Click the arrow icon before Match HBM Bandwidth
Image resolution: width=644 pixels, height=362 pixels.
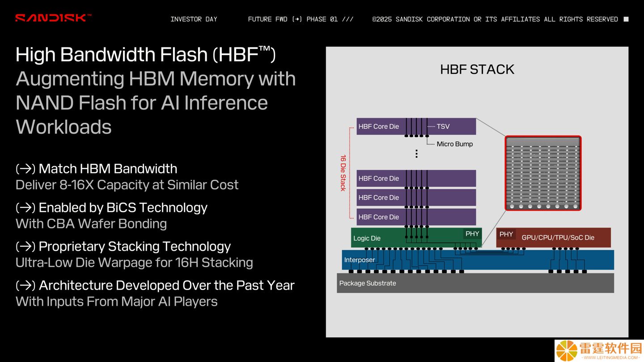[x=25, y=169]
